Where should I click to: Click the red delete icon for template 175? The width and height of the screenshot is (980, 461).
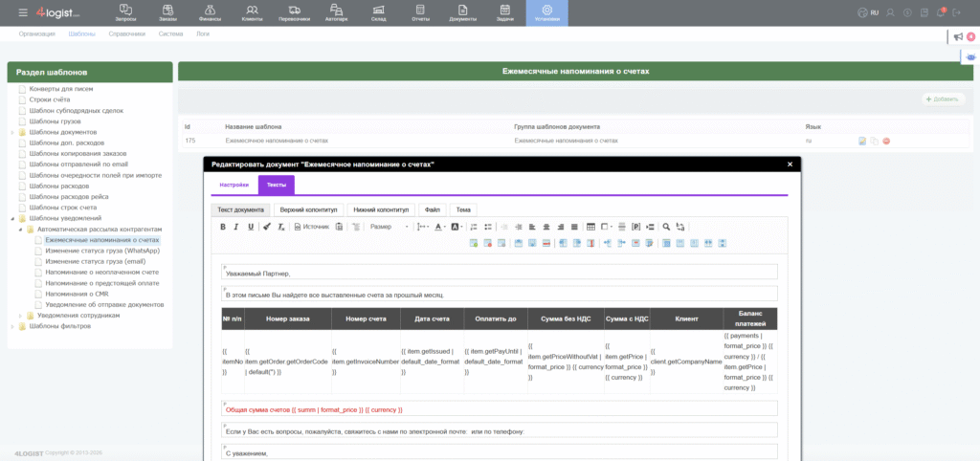pyautogui.click(x=886, y=141)
